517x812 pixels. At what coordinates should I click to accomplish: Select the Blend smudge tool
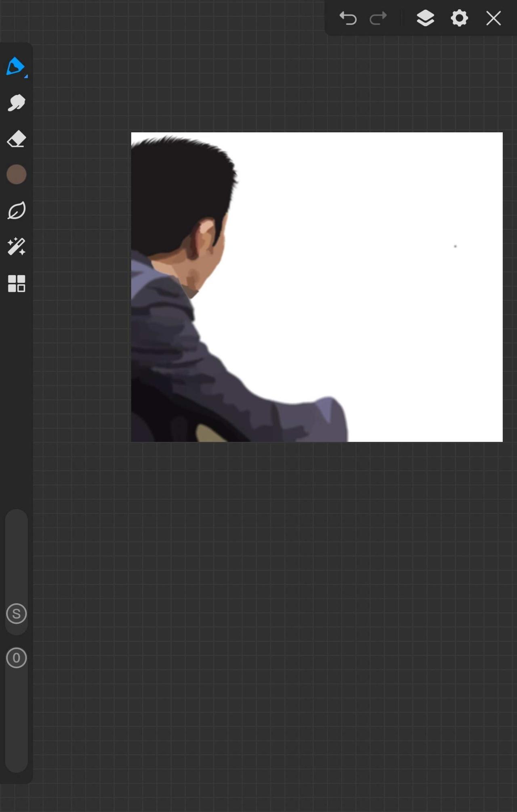point(16,103)
